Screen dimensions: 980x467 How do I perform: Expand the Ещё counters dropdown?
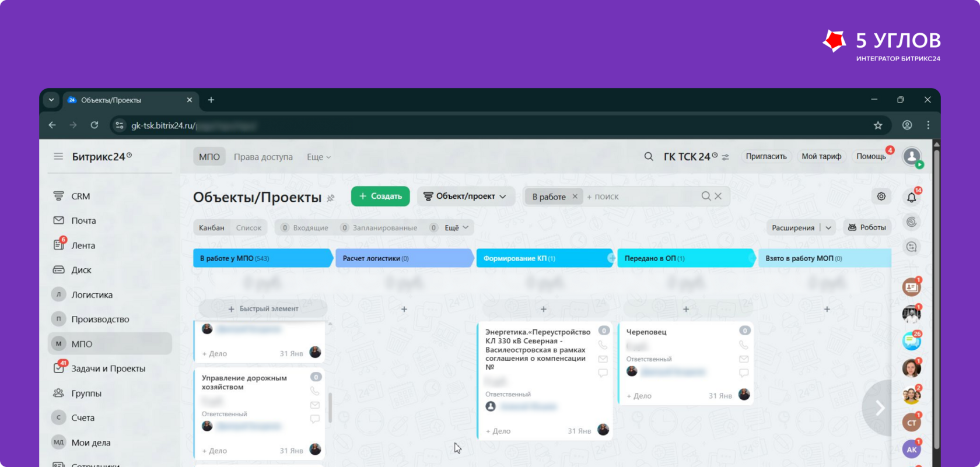pos(456,228)
